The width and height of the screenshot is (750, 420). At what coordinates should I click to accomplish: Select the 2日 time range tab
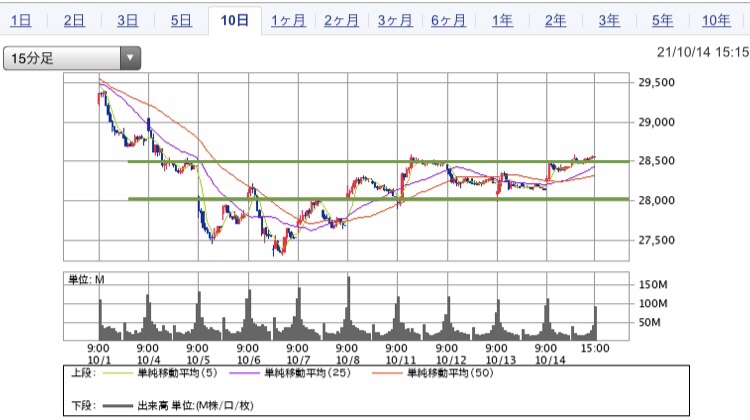(74, 20)
